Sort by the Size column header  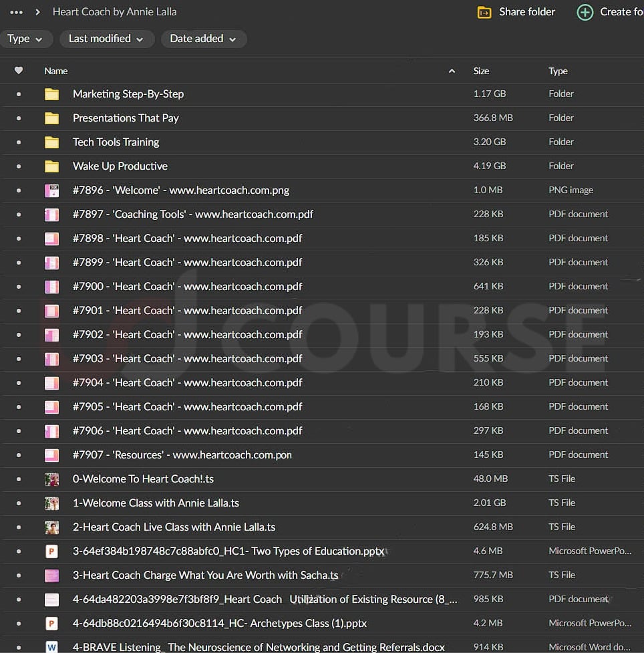(x=481, y=71)
